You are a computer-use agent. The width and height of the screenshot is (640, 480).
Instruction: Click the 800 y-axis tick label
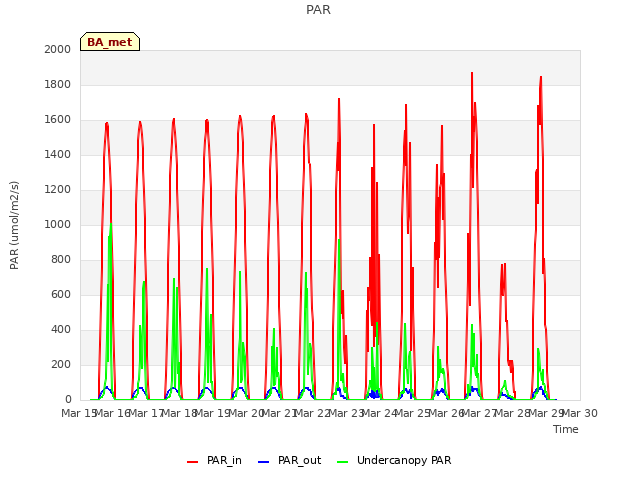tap(61, 260)
